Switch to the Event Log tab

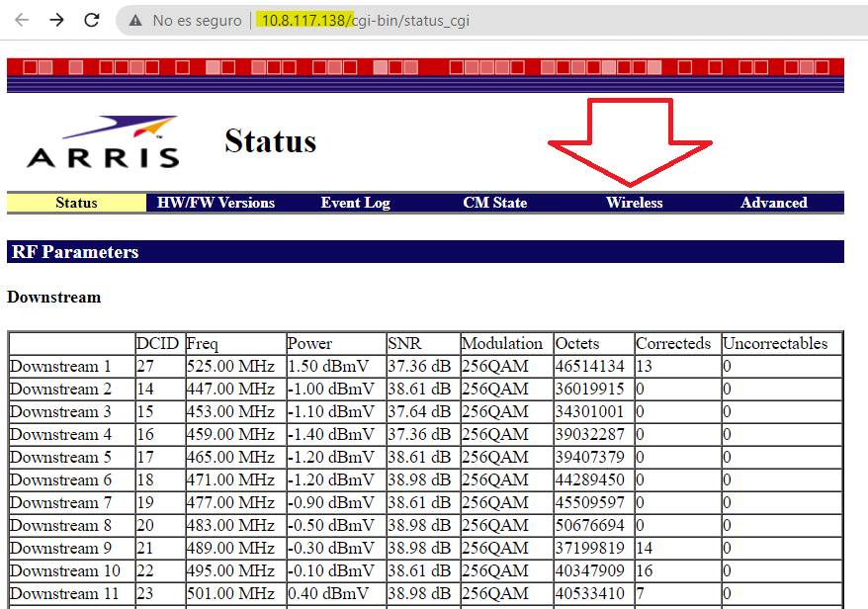point(355,203)
